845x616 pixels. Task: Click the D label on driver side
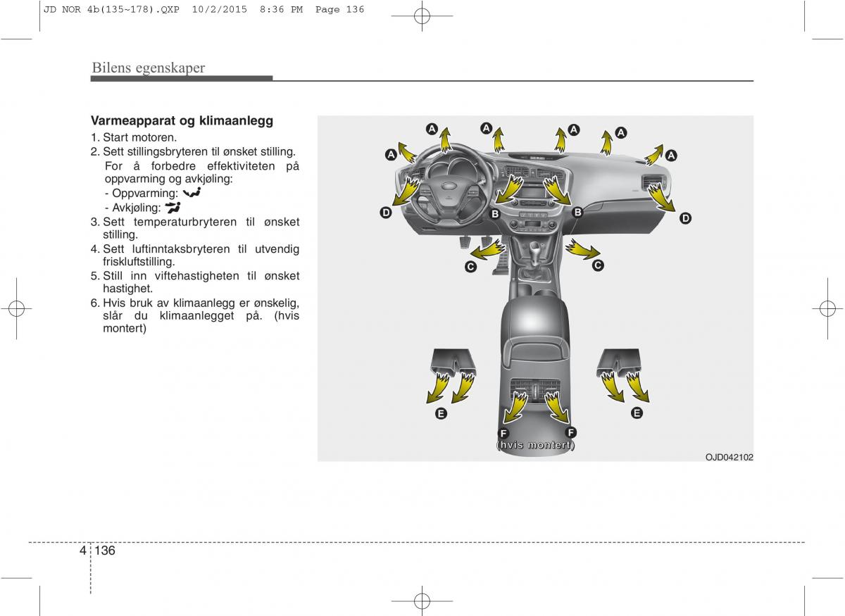coord(386,213)
